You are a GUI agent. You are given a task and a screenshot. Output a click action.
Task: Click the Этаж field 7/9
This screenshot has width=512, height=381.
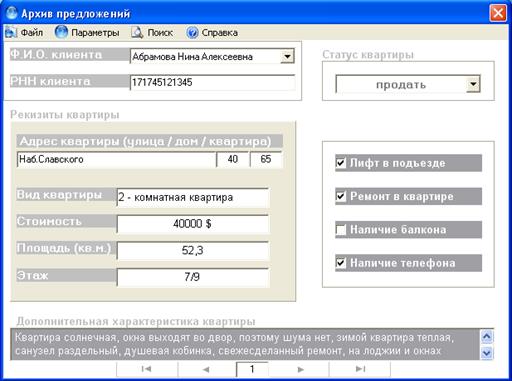pos(193,277)
